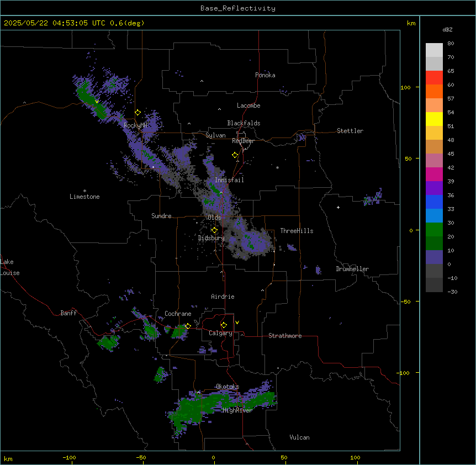
Task: Select the yellow diamond marker south of RedDeer
Action: click(x=235, y=155)
